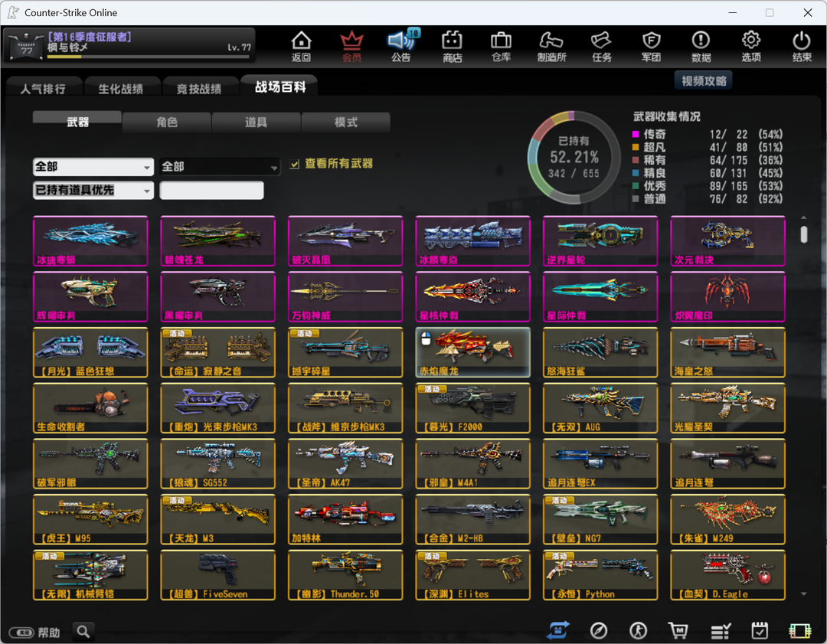Click the green ticket icon in bottom bar
The width and height of the screenshot is (827, 644).
point(799,631)
